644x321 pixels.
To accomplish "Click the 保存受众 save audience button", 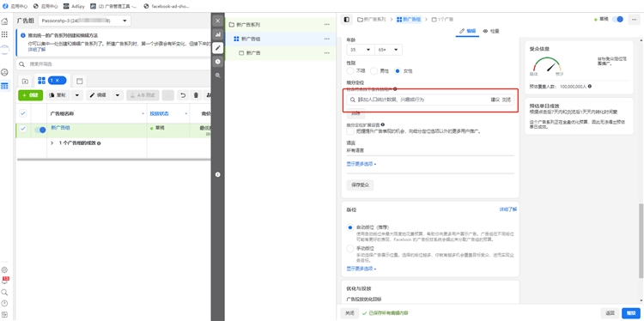I will (x=360, y=185).
